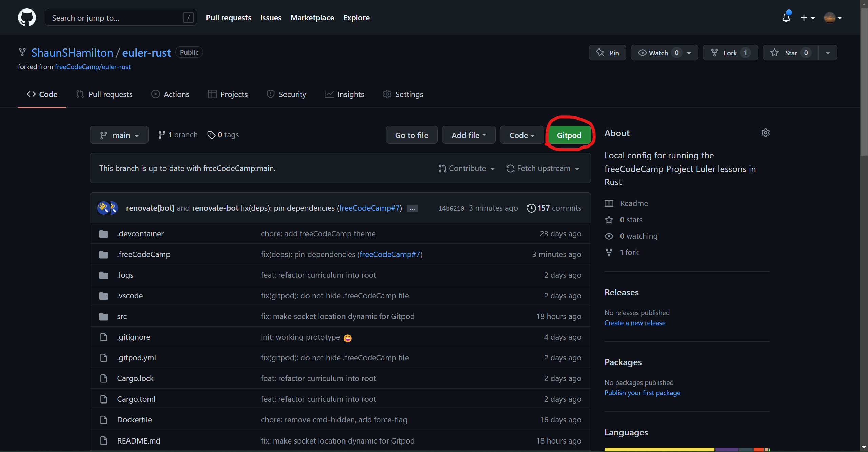Click the .gitpod.yml file icon
The height and width of the screenshot is (452, 868).
pyautogui.click(x=104, y=358)
